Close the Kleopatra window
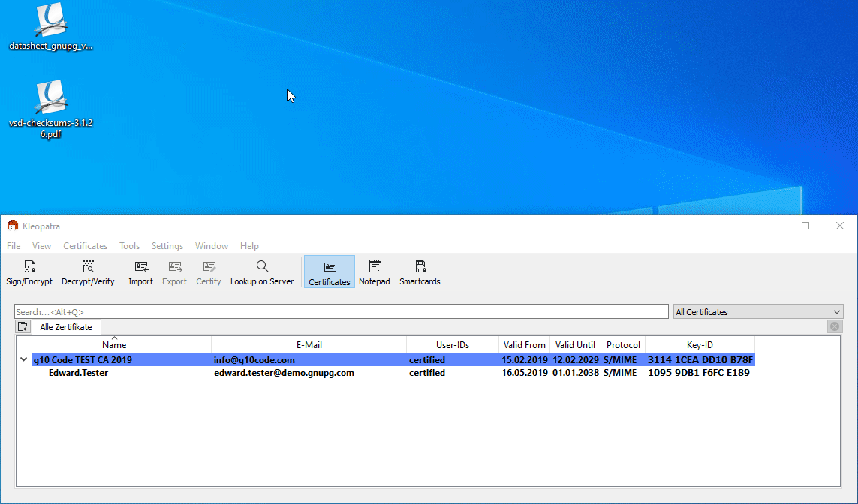This screenshot has height=504, width=858. coord(840,226)
